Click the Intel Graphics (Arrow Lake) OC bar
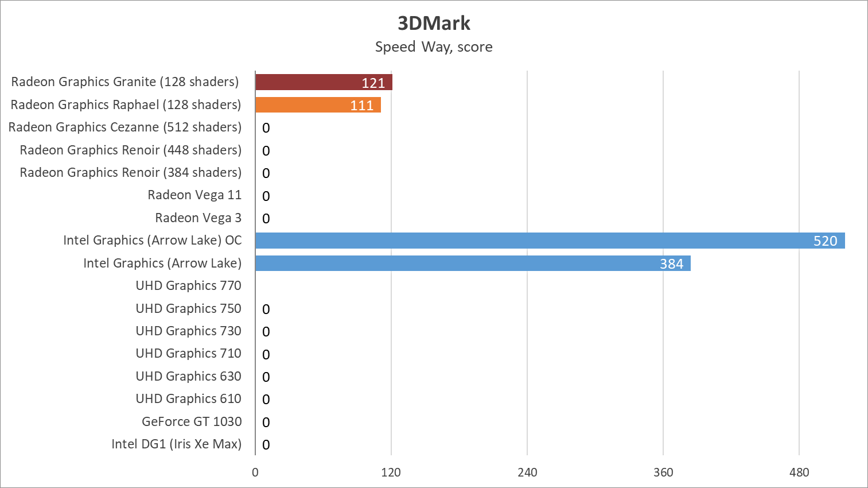This screenshot has height=488, width=868. (550, 241)
